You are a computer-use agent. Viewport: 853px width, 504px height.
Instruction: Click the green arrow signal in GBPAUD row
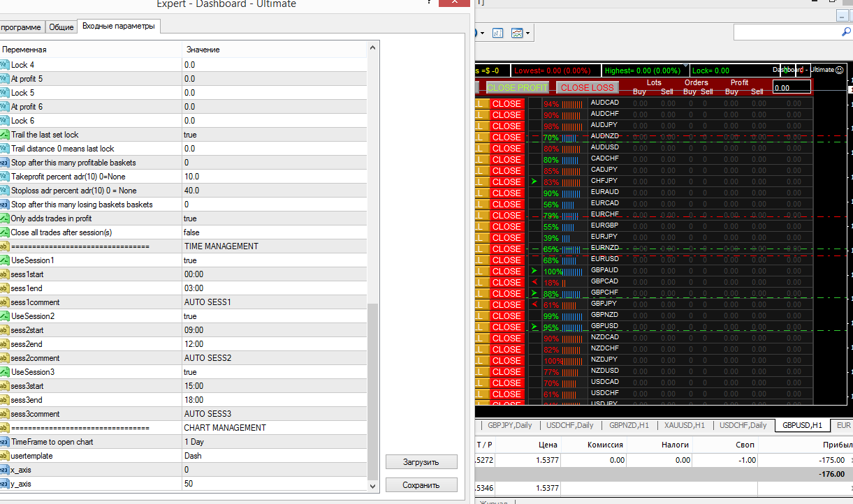tap(534, 271)
